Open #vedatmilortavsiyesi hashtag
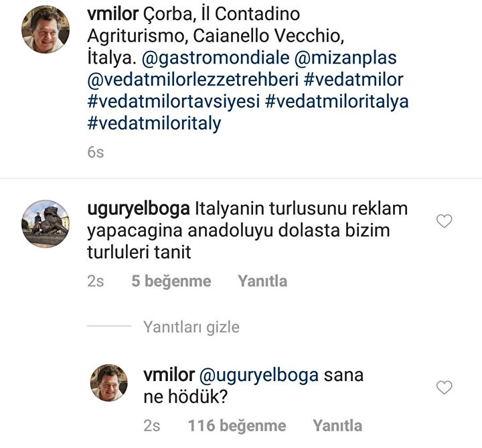The height and width of the screenshot is (448, 482). [x=173, y=102]
